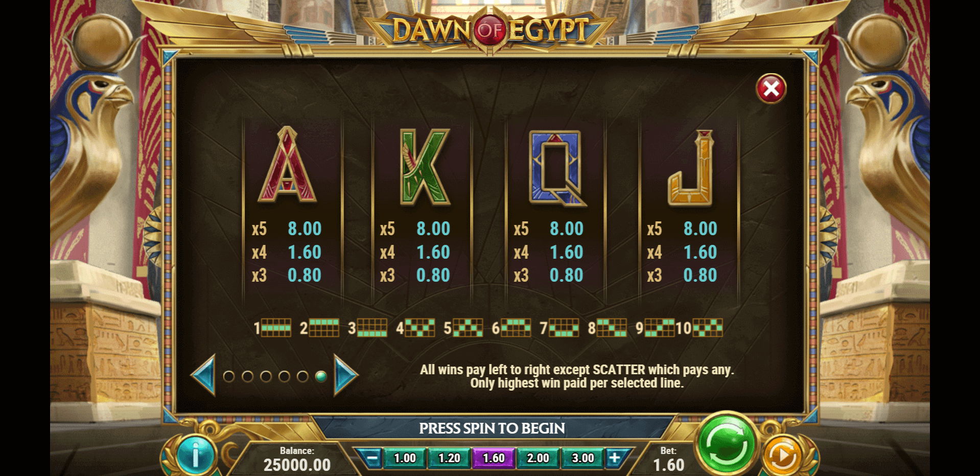Viewport: 980px width, 476px height.
Task: Click payline 10 pattern icon
Action: pyautogui.click(x=708, y=328)
